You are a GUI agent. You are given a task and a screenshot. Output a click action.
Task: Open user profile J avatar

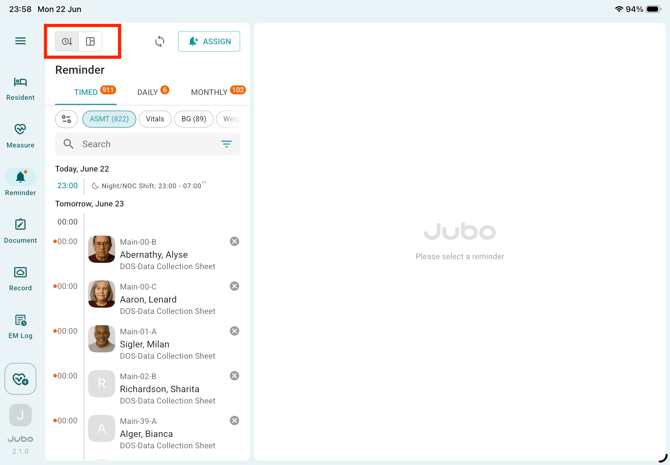20,415
